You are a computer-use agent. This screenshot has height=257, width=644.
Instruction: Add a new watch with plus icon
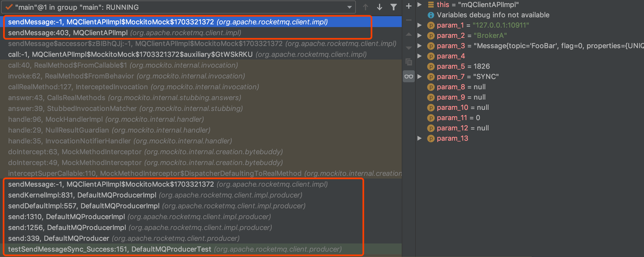click(409, 6)
